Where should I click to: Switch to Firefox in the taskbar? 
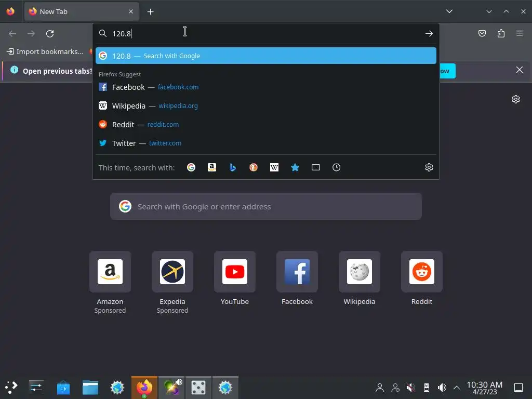pyautogui.click(x=144, y=388)
